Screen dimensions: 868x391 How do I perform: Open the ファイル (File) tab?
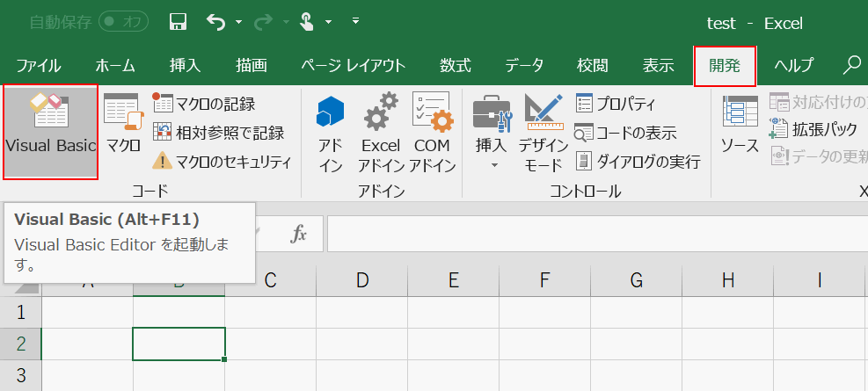click(x=38, y=66)
